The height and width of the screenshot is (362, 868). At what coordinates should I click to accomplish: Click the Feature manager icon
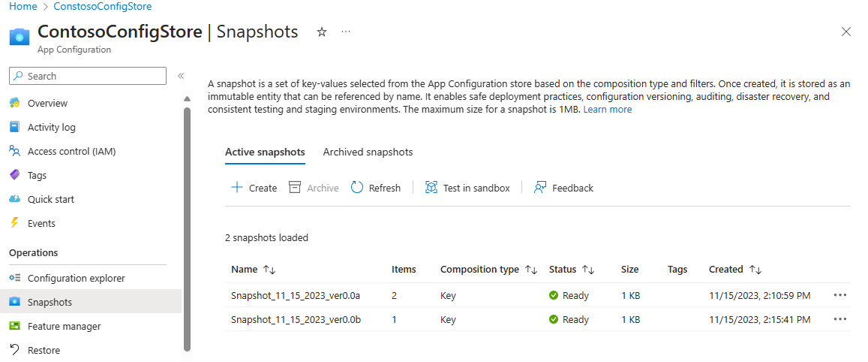[15, 326]
